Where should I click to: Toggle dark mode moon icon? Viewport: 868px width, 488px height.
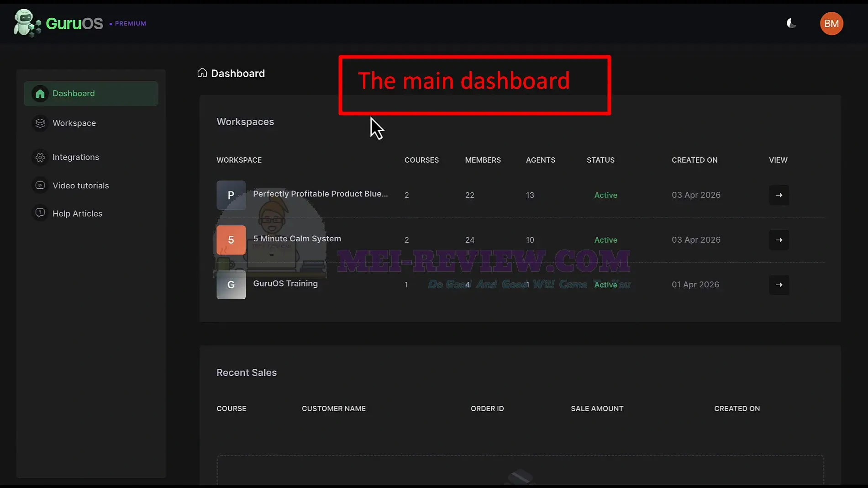(791, 23)
